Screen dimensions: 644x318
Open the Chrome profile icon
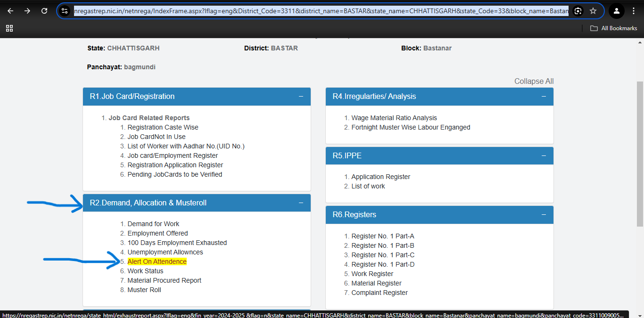click(616, 11)
